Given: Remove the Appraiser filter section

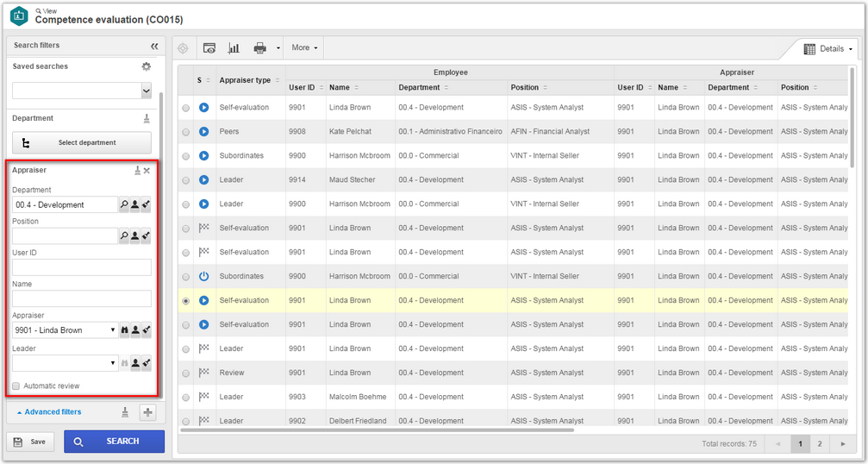Looking at the screenshot, I should coord(147,171).
